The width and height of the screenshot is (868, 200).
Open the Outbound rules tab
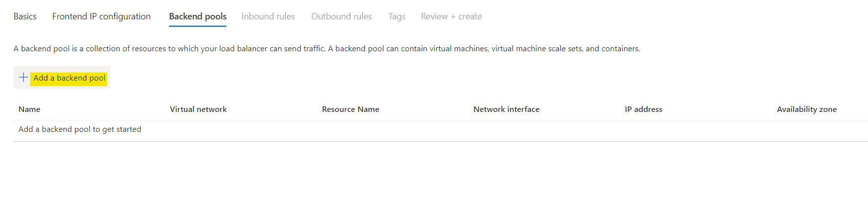tap(341, 16)
